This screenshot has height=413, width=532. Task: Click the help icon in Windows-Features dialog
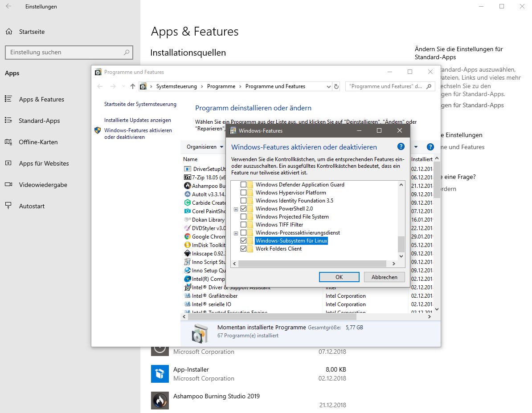(401, 147)
